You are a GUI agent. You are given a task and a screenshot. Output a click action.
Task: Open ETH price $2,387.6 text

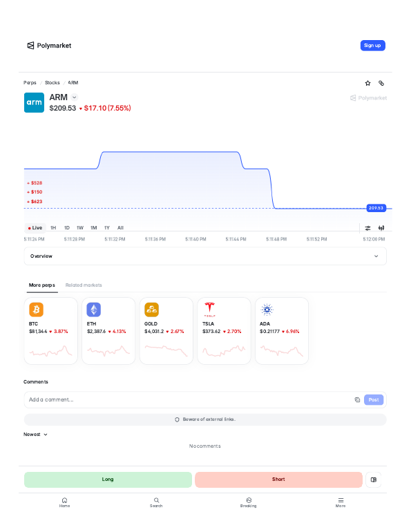(x=96, y=332)
